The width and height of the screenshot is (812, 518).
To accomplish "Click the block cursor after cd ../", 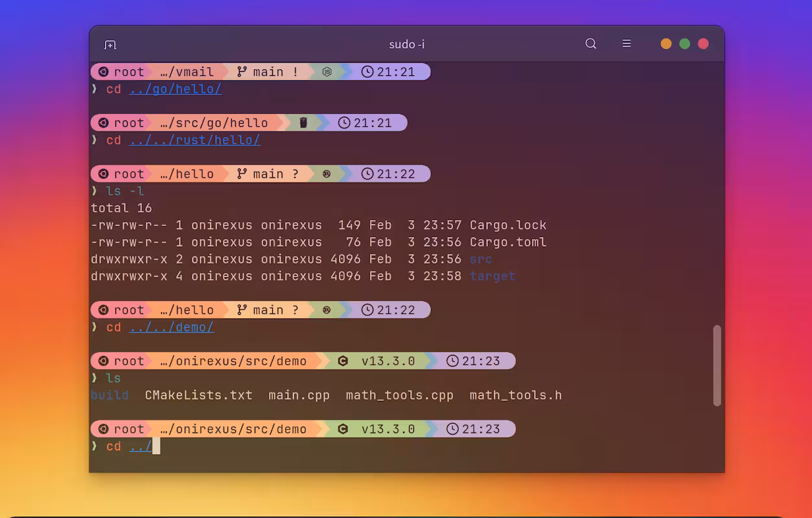I will point(156,446).
